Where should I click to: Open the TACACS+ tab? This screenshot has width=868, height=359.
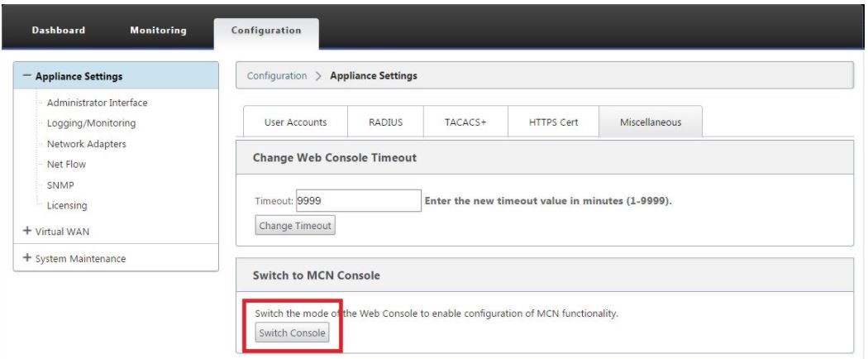[x=465, y=122]
